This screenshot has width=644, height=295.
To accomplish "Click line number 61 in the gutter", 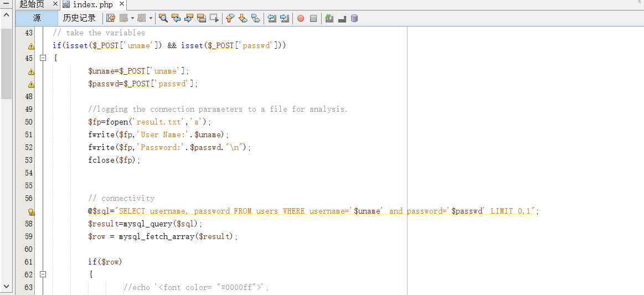I will point(29,262).
